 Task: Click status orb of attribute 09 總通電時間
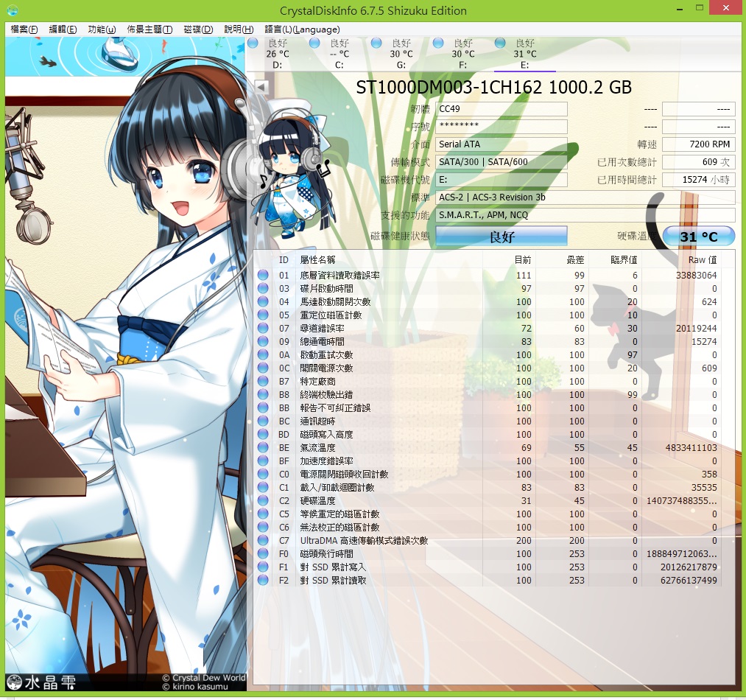(263, 341)
